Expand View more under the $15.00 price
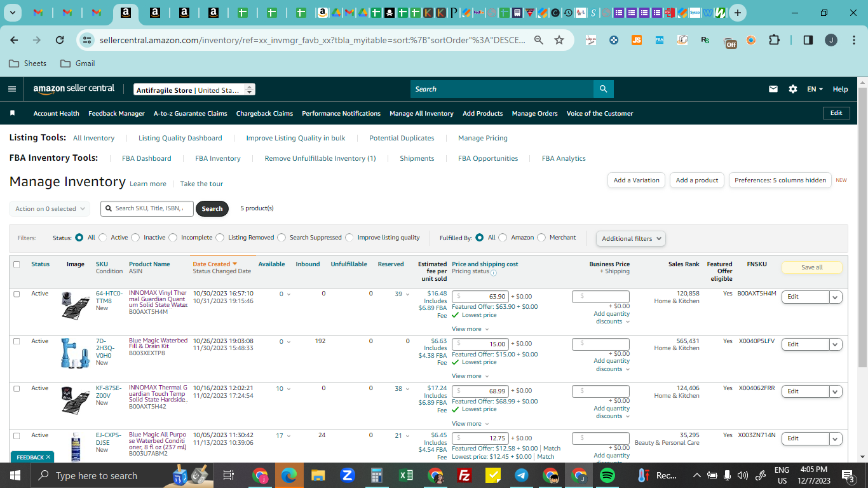This screenshot has width=868, height=488. pyautogui.click(x=470, y=376)
